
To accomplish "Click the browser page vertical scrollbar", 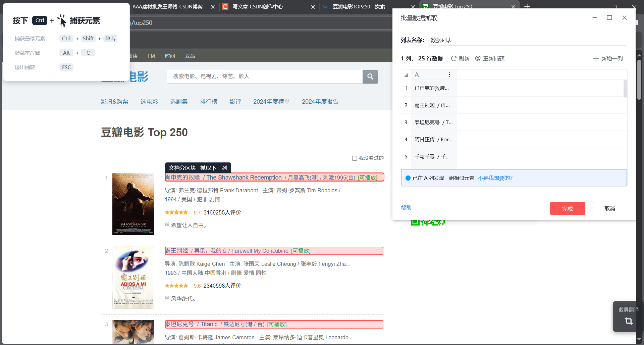I will [639, 80].
